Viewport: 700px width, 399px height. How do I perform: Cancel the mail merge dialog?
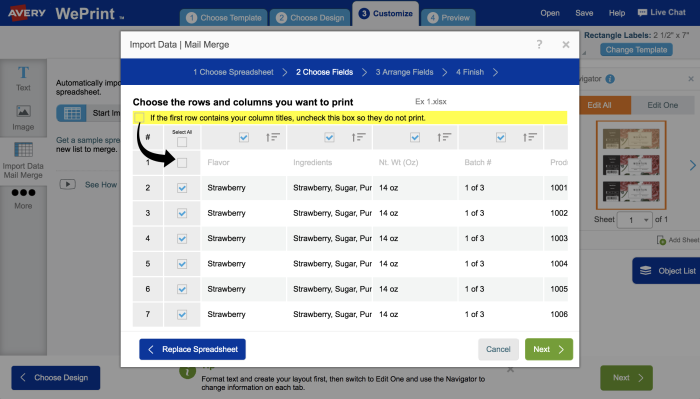pyautogui.click(x=498, y=349)
